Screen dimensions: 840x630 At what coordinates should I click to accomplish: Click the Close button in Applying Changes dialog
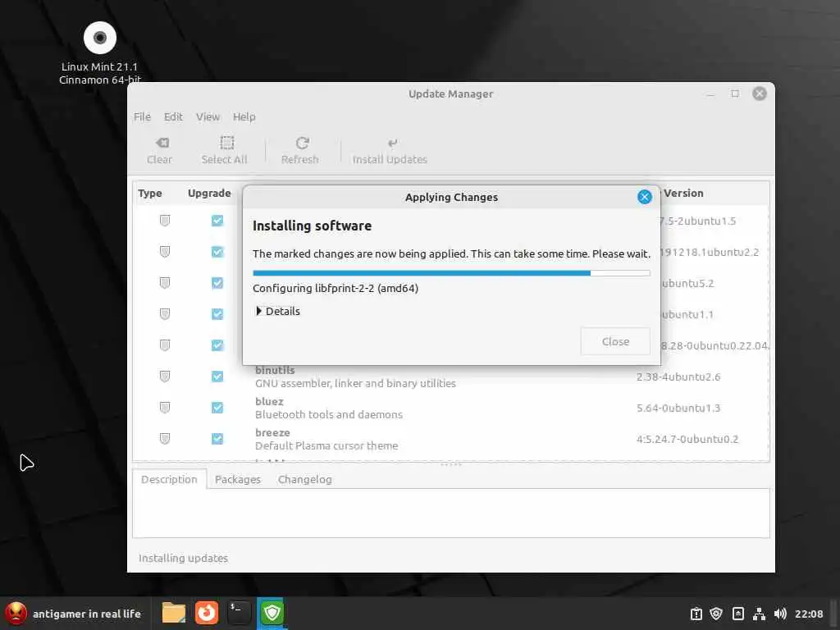coord(615,341)
